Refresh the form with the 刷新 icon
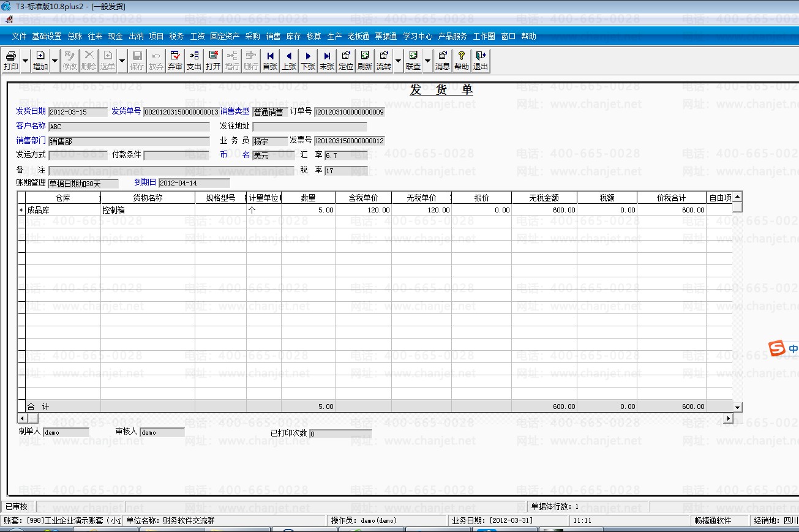Screen dimensions: 799x532 click(365, 61)
